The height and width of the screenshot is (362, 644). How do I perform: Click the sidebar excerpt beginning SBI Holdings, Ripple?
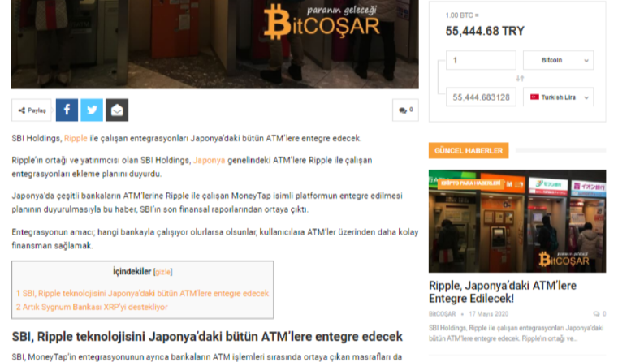pyautogui.click(x=516, y=334)
